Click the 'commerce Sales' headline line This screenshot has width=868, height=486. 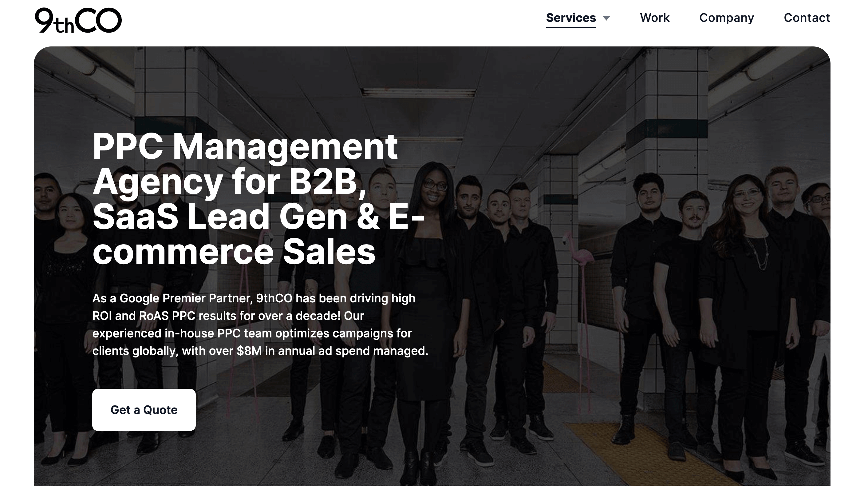point(234,252)
